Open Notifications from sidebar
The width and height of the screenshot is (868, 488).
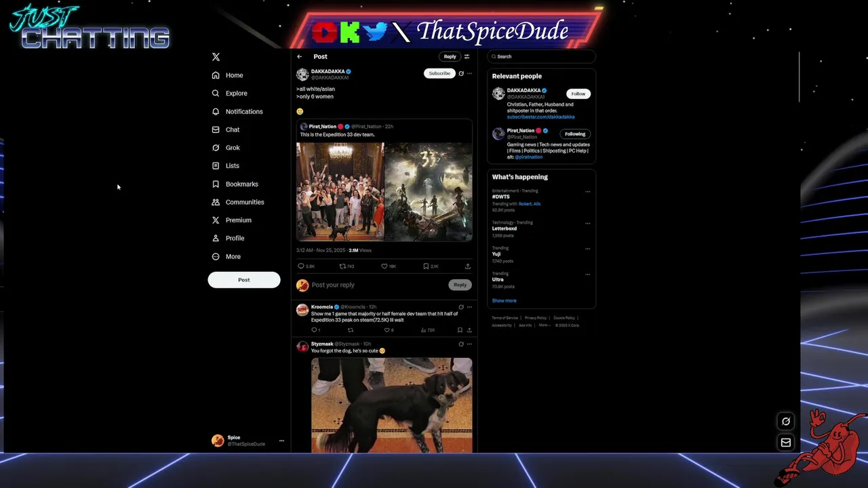coord(237,112)
